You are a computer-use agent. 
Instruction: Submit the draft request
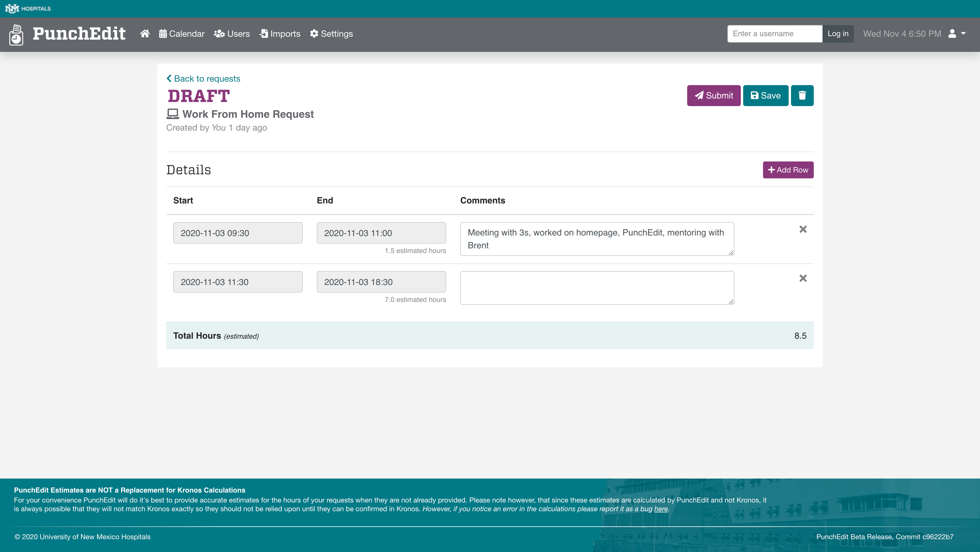point(714,95)
